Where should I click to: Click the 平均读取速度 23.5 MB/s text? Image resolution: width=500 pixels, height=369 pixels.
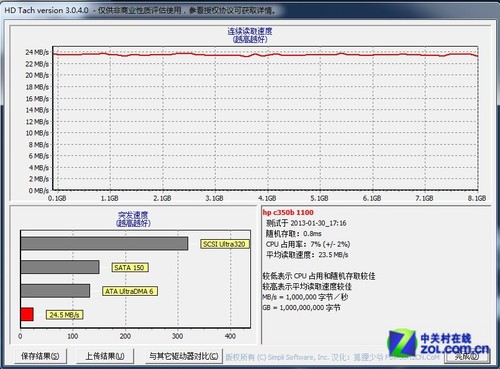tap(307, 255)
